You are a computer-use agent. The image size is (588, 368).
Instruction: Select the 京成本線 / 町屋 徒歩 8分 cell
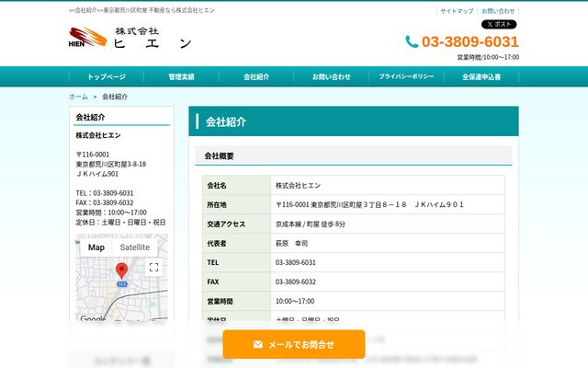click(x=388, y=224)
